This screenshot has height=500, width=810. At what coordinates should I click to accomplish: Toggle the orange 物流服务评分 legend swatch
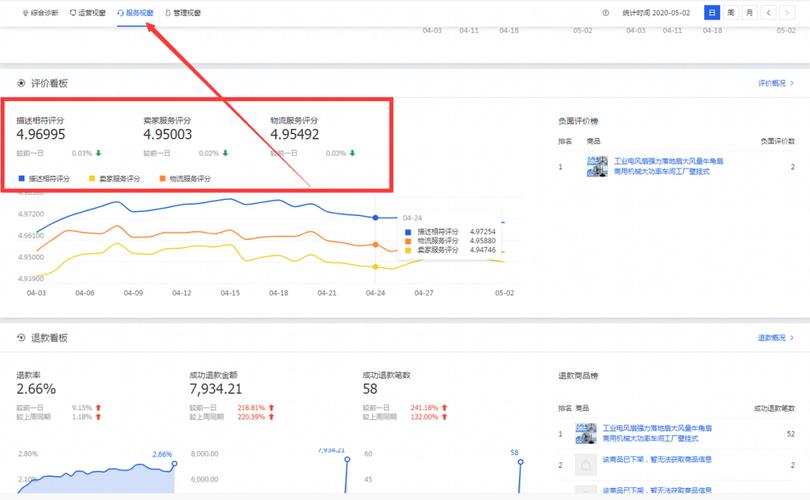(163, 178)
